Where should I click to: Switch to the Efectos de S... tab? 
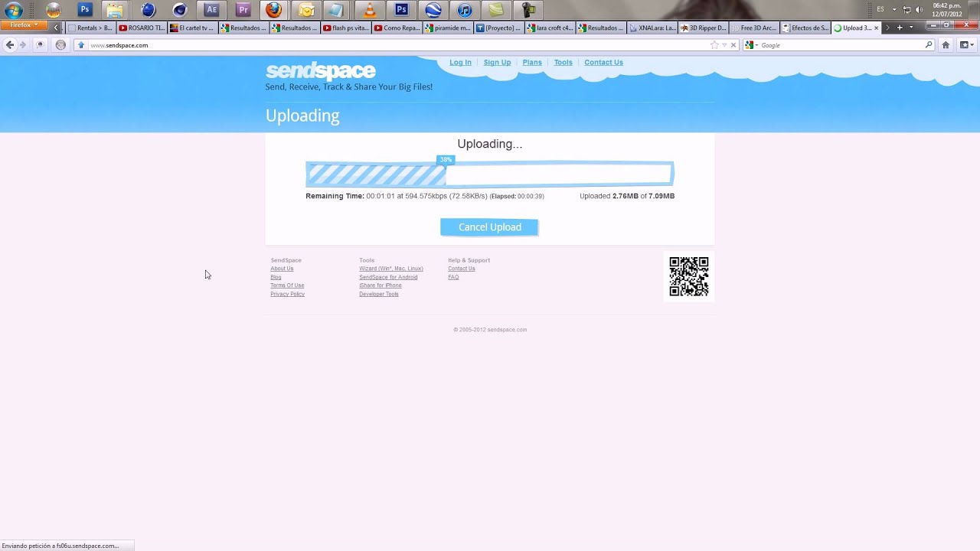tap(806, 28)
